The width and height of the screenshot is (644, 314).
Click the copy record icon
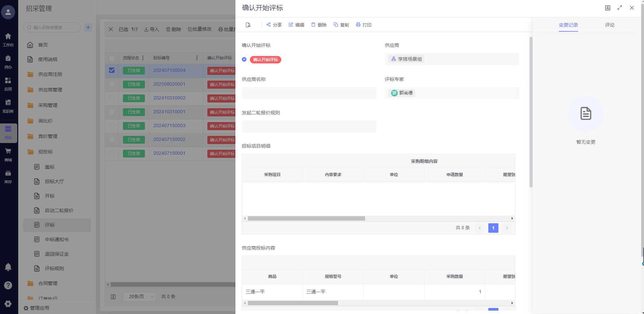click(x=336, y=25)
